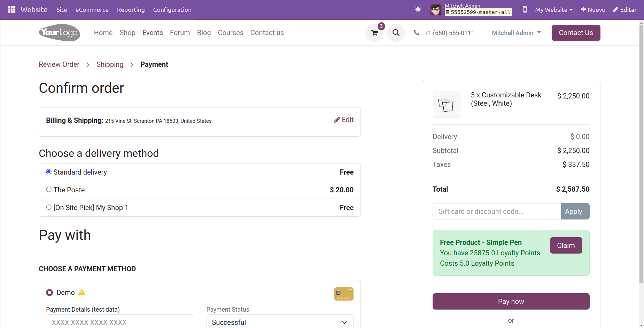Screen dimensions: 644x328
Task: Click the Demo warning triangle icon
Action: point(82,293)
